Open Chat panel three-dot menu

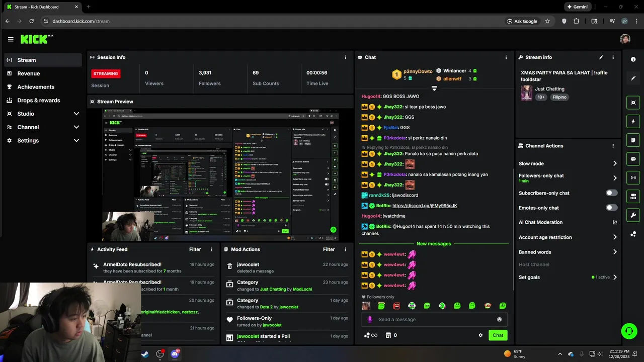(506, 57)
